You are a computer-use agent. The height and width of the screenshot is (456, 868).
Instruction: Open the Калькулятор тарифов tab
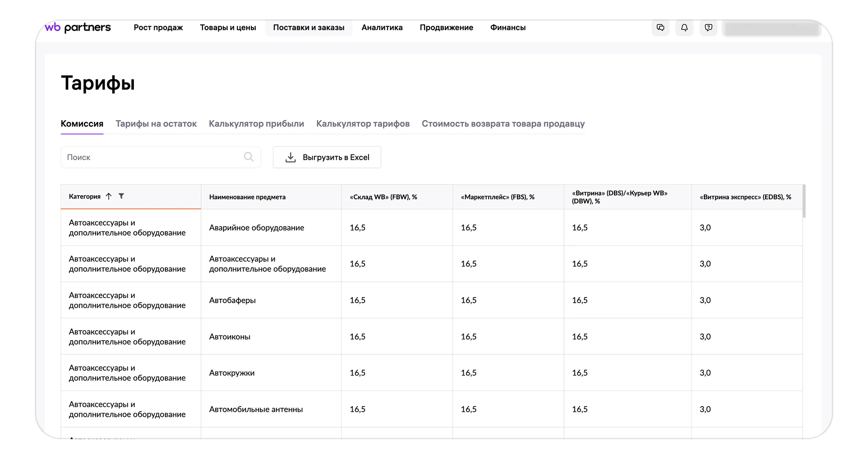click(363, 124)
